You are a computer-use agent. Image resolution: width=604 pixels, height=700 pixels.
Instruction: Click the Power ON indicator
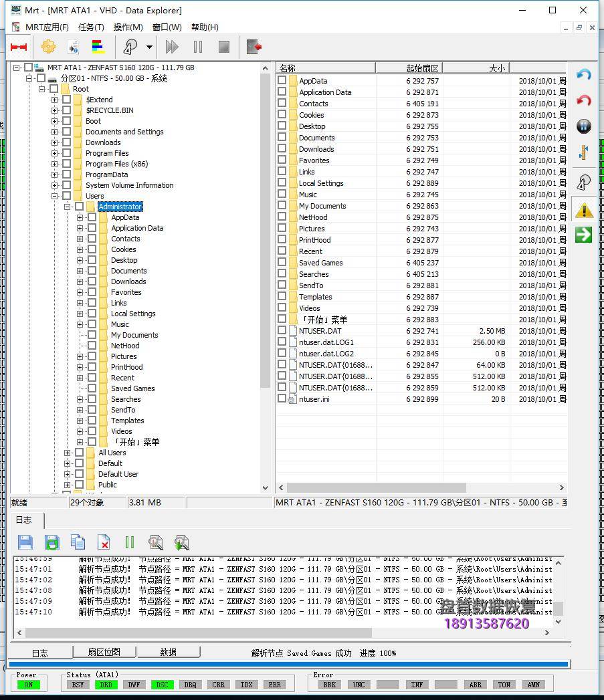tap(29, 685)
